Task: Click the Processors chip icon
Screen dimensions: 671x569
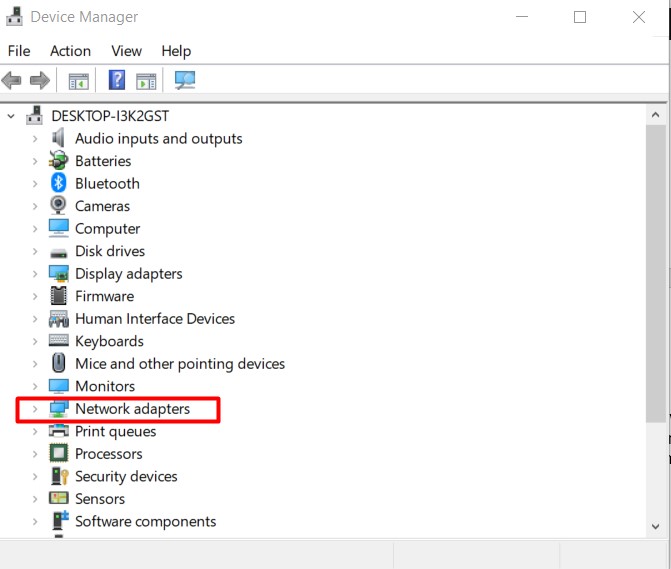Action: [x=59, y=454]
